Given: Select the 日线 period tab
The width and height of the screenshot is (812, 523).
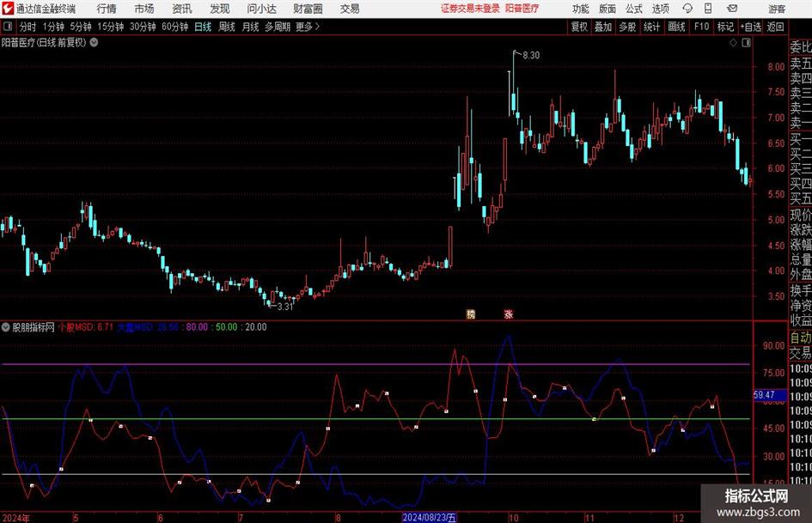Looking at the screenshot, I should pyautogui.click(x=203, y=27).
